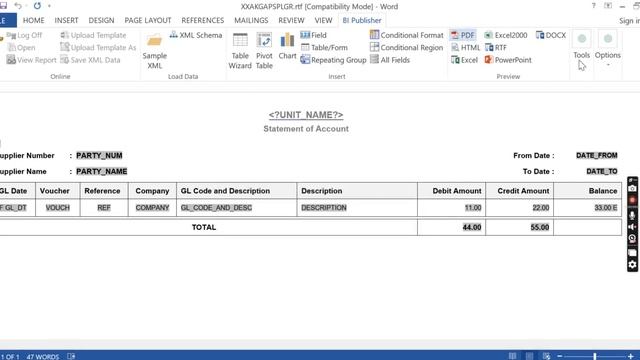
Task: Select the BI Publisher tab
Action: click(362, 20)
